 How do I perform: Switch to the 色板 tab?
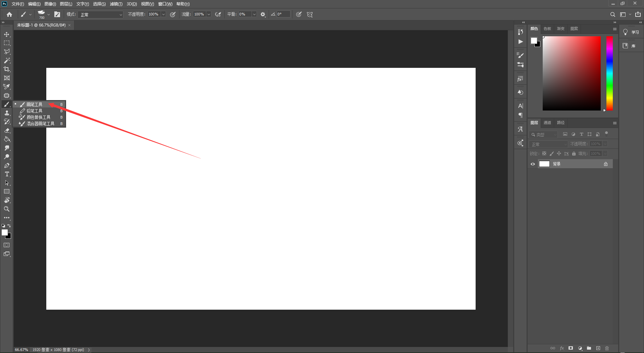pyautogui.click(x=547, y=29)
